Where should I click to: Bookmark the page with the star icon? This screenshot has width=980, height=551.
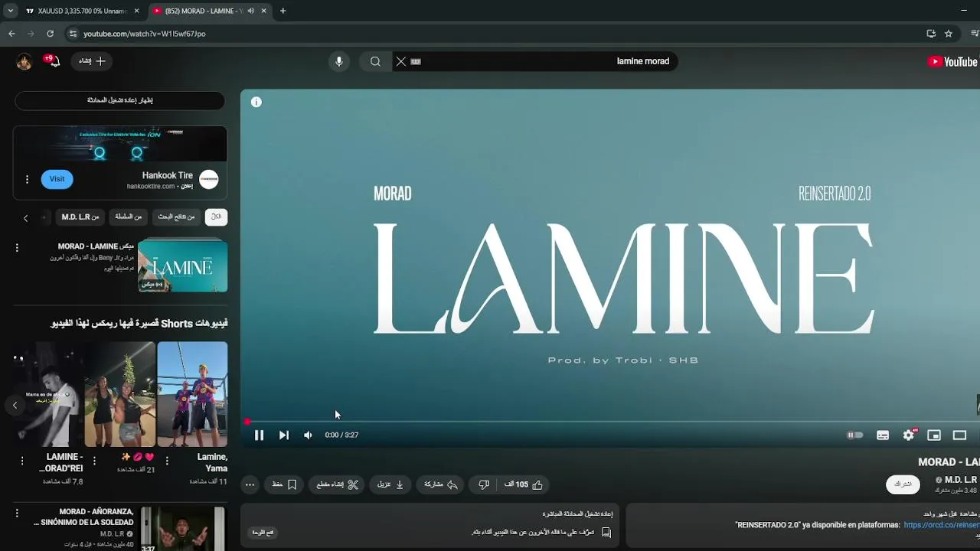949,34
